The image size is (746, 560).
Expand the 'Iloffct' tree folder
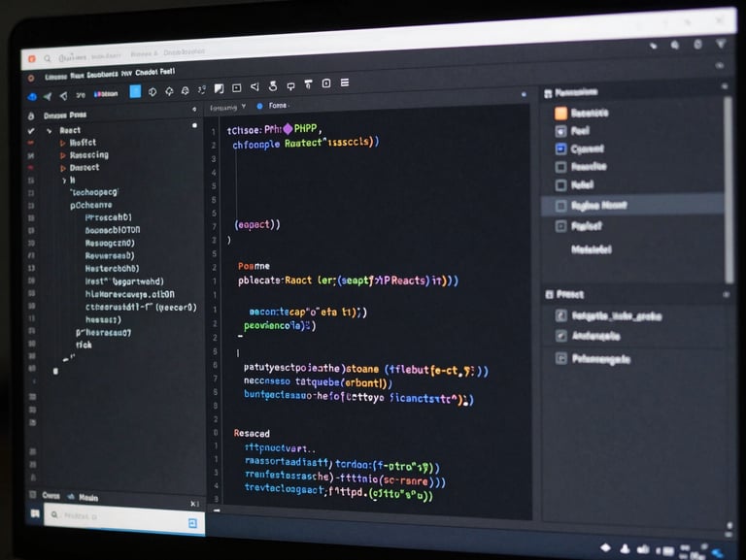(62, 143)
